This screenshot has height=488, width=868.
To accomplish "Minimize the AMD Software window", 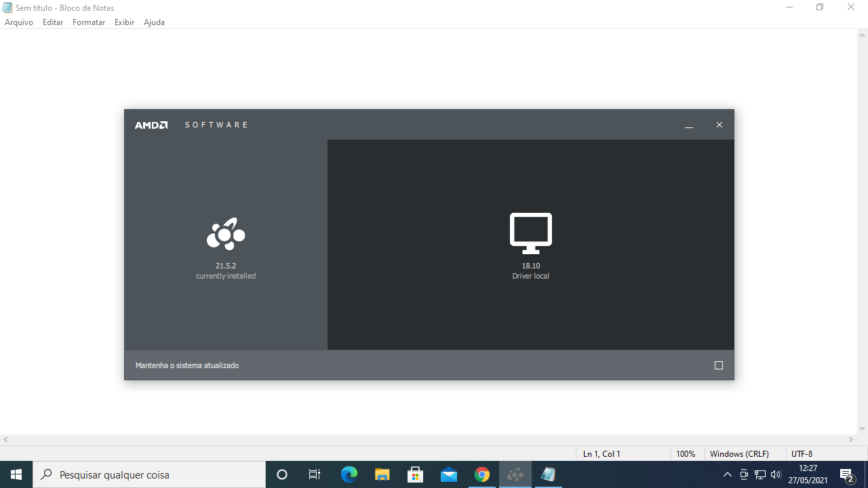I will coord(689,125).
